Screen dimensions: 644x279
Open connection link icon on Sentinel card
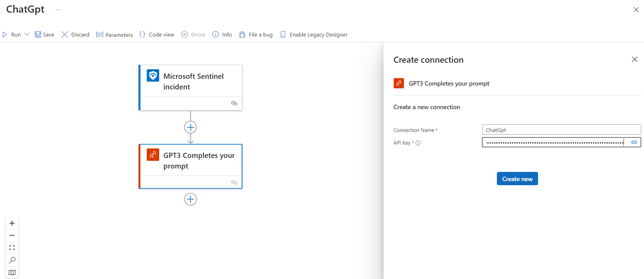tap(234, 103)
